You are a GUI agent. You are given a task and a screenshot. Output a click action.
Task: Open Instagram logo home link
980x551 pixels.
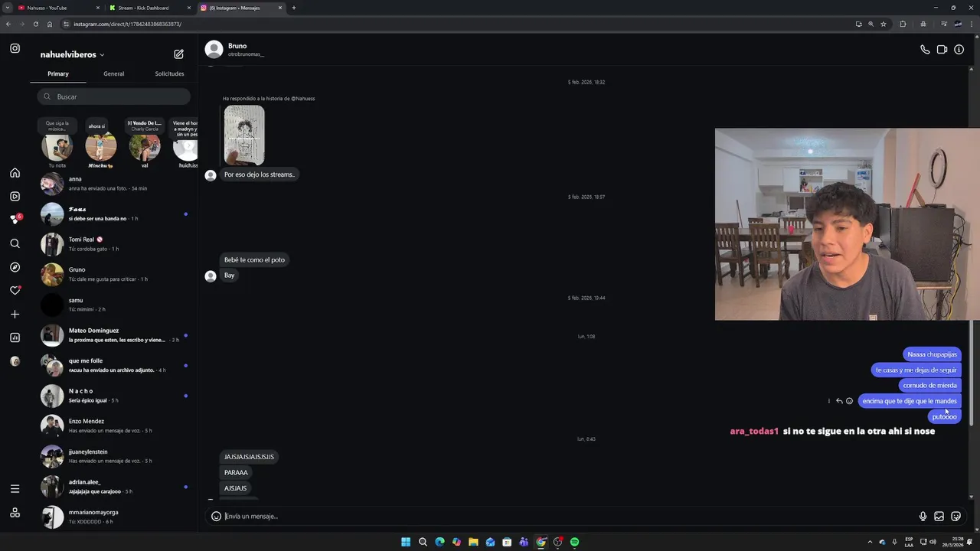point(15,48)
